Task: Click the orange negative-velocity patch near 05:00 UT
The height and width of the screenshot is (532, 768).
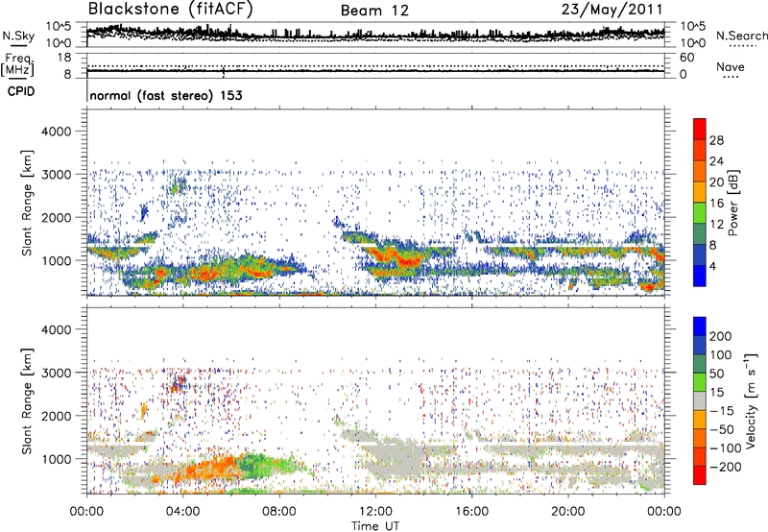Action: [210, 470]
